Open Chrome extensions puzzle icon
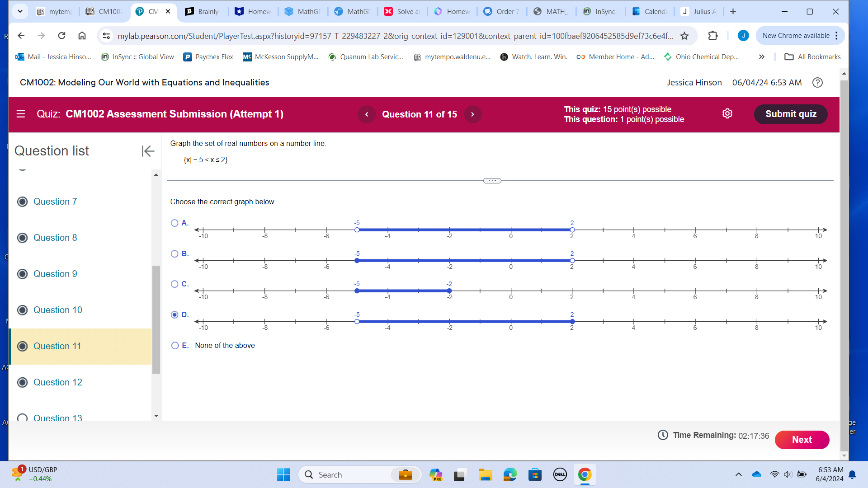 tap(713, 36)
